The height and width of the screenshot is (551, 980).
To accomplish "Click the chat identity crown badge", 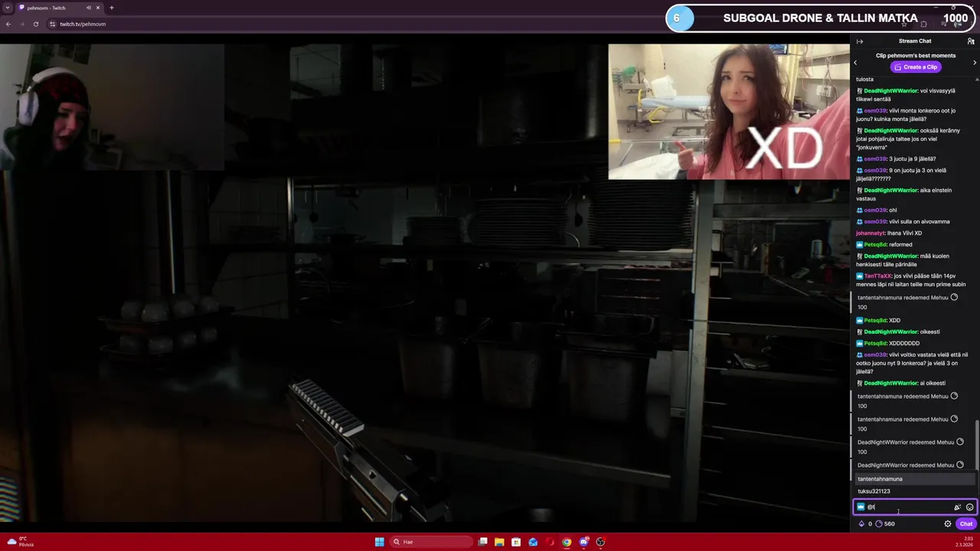I will (861, 507).
